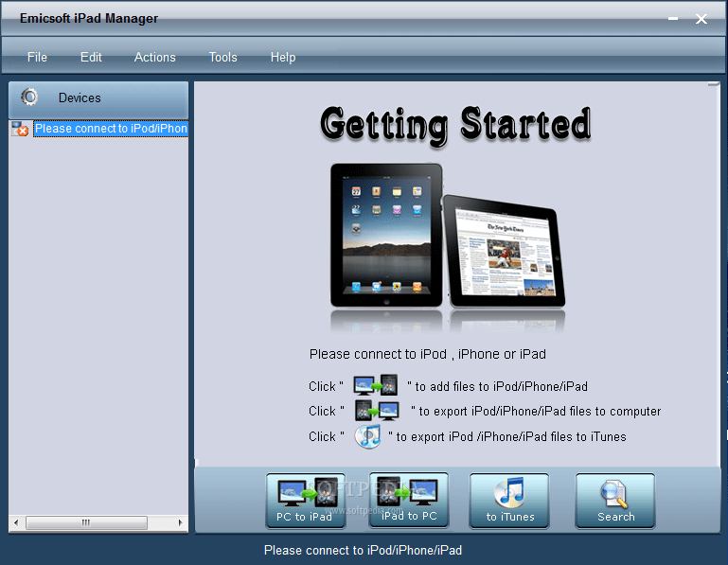Image resolution: width=728 pixels, height=565 pixels.
Task: Click the iPad to PC button
Action: coord(409,500)
